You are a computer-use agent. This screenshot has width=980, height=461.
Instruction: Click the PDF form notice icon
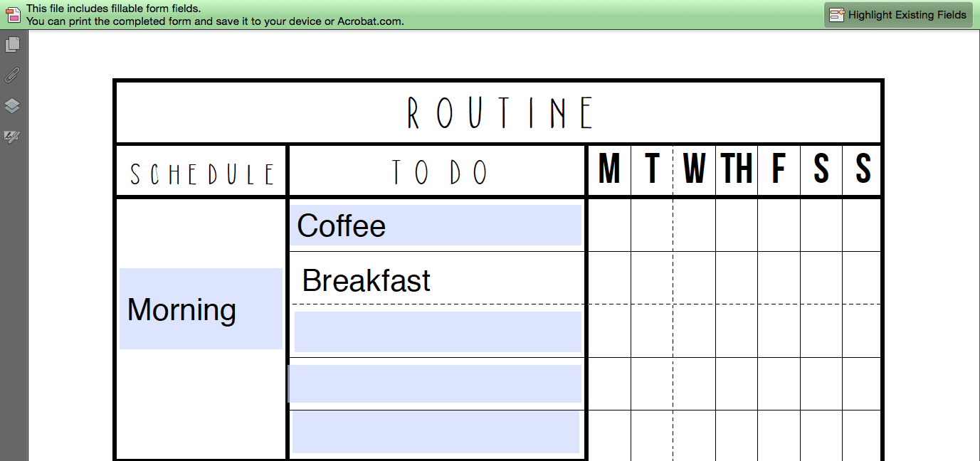[14, 14]
